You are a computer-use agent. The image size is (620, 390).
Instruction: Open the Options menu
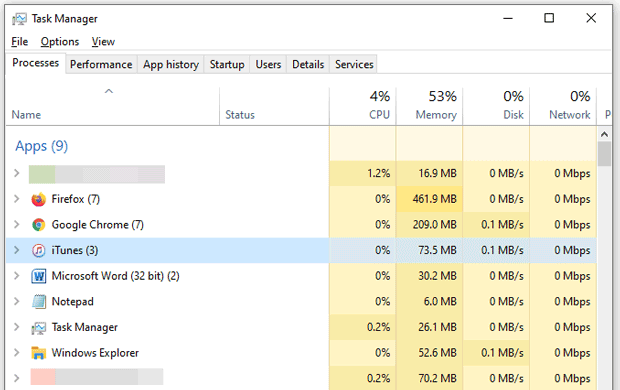click(x=60, y=42)
